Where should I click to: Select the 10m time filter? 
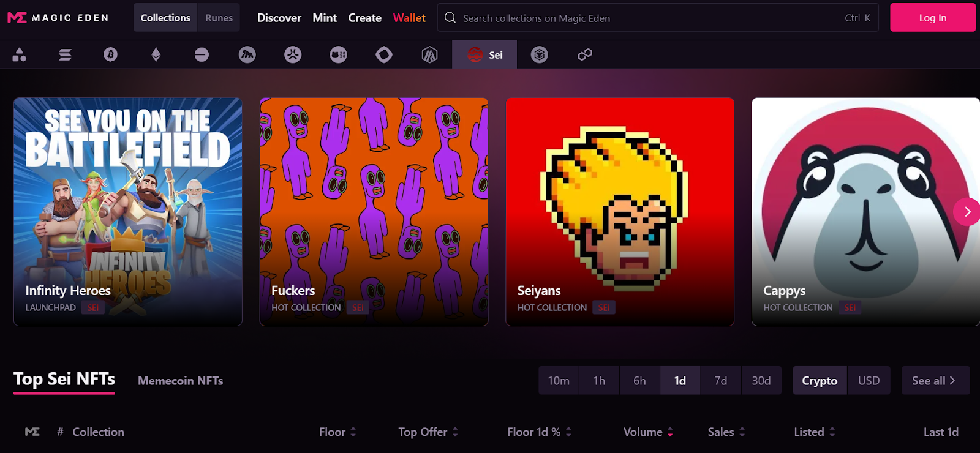(558, 381)
